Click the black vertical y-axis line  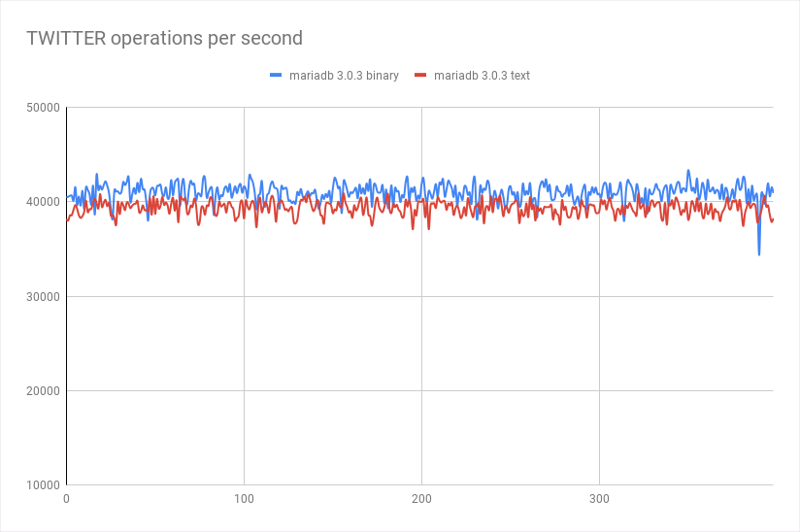[x=66, y=296]
